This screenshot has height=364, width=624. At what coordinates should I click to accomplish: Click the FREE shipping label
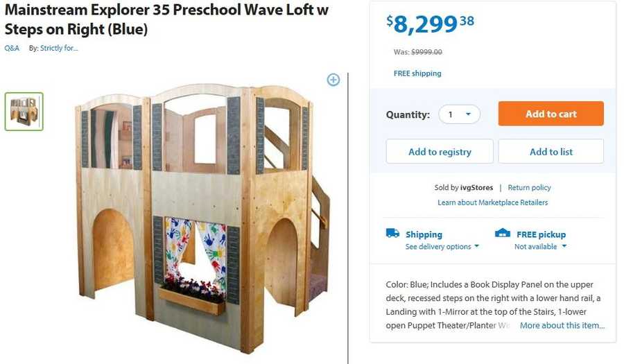pos(417,73)
